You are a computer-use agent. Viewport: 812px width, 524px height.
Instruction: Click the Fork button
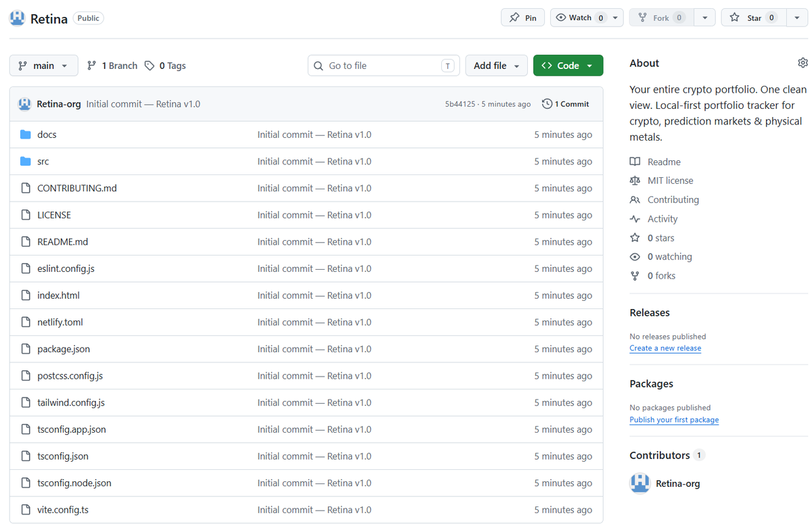coord(662,18)
